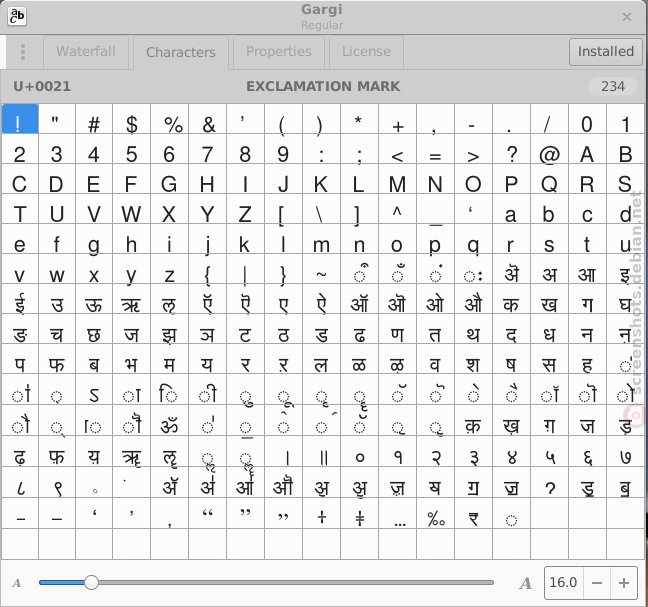Select the lowercase k glyph
The image size is (648, 607).
coord(245,239)
